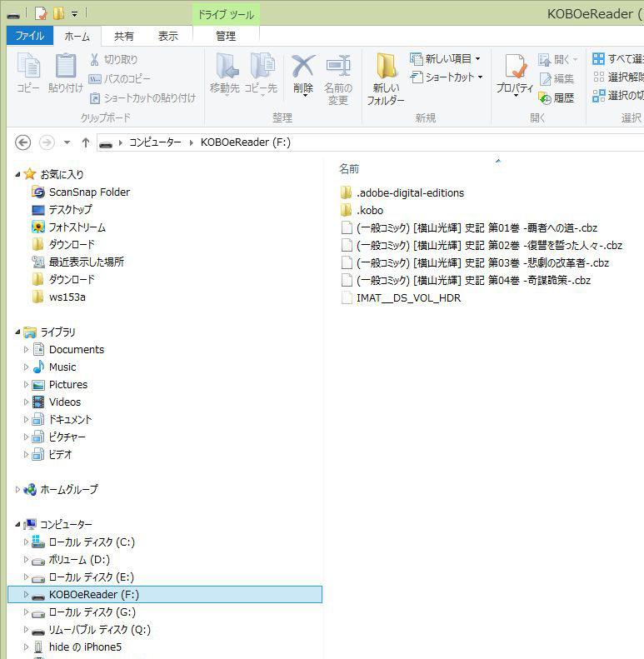Viewport: 644px width, 659px height.
Task: Collapse the Libraries (ライブラリ) section
Action: pyautogui.click(x=17, y=332)
